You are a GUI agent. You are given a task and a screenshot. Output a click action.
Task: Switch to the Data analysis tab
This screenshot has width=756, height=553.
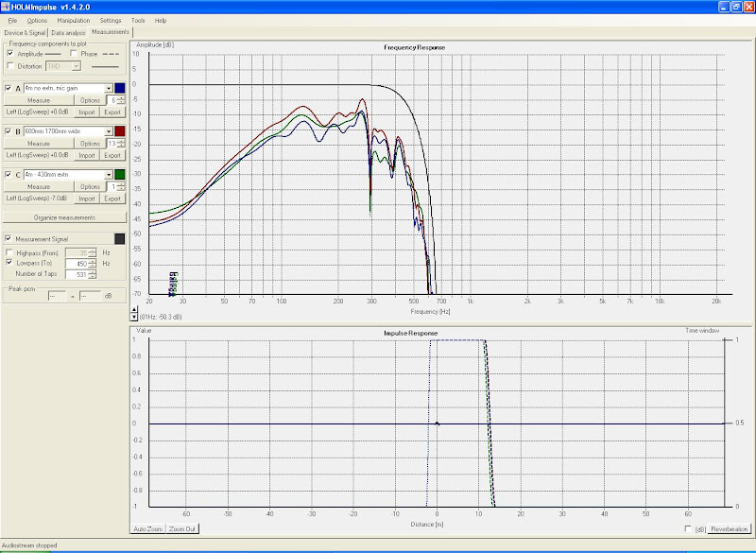click(x=68, y=33)
